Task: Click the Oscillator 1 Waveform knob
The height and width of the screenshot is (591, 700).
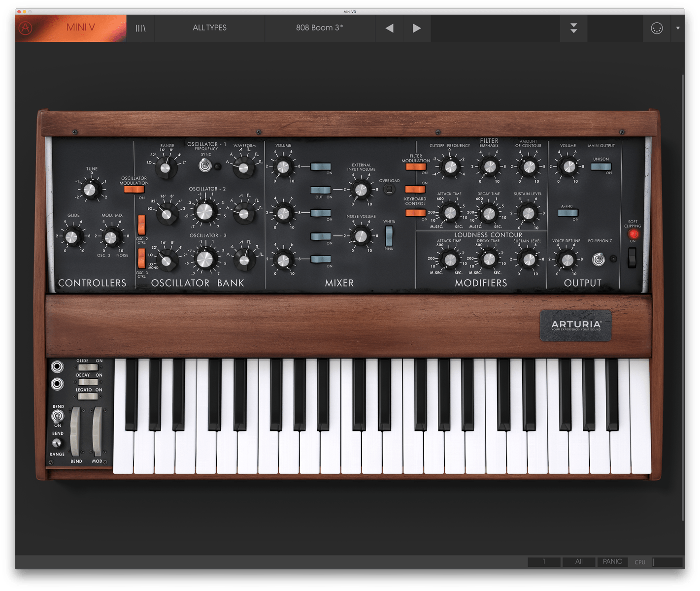Action: pos(243,167)
